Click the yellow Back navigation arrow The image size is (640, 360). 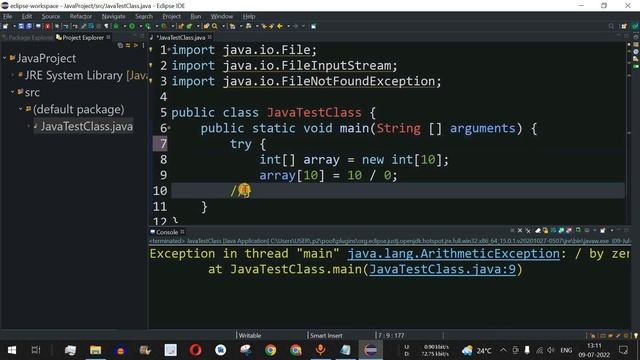(x=280, y=26)
